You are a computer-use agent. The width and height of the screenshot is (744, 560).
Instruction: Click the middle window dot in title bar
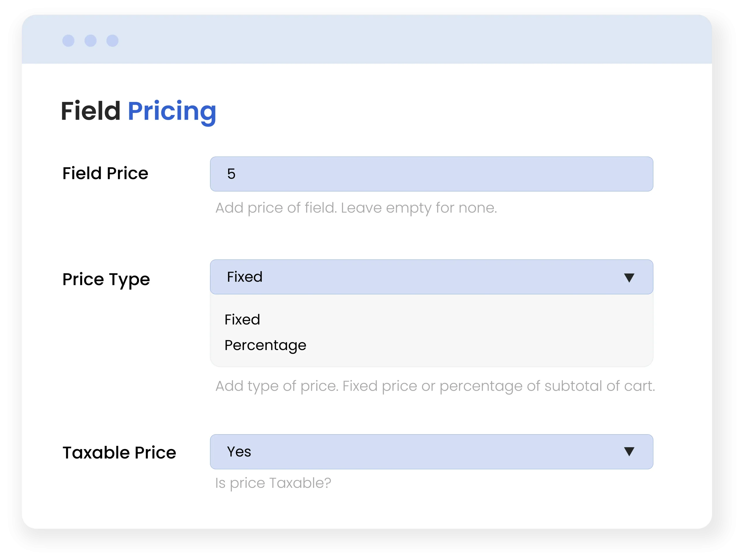click(x=90, y=41)
